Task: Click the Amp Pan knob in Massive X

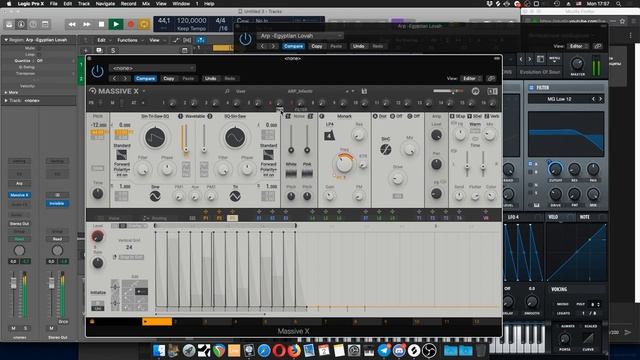Action: 436,164
